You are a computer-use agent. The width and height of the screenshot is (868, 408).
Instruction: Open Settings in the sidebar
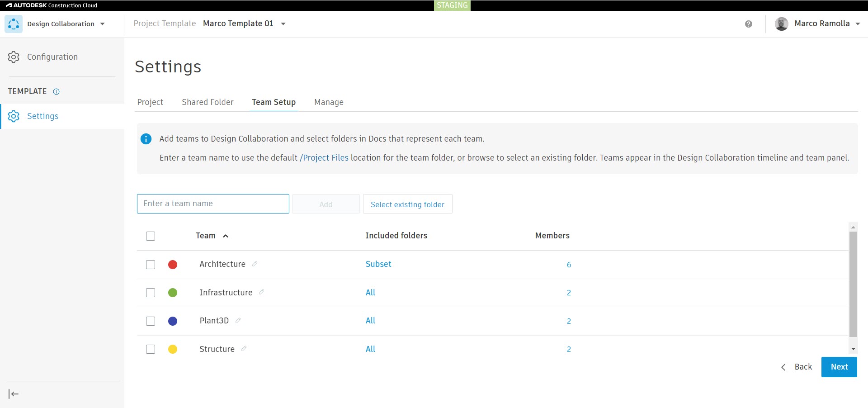pos(62,116)
